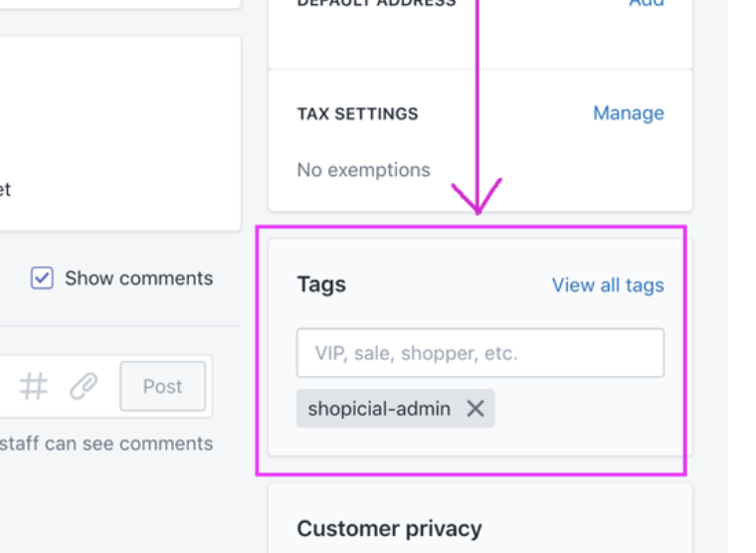Select the shopicial-admin tag chip label
The height and width of the screenshot is (553, 756).
click(379, 409)
